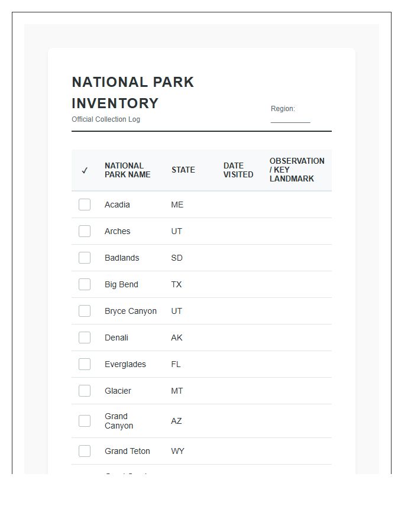Screen dimensions: 414x532
Task: Select the Everglades name
Action: [x=125, y=364]
